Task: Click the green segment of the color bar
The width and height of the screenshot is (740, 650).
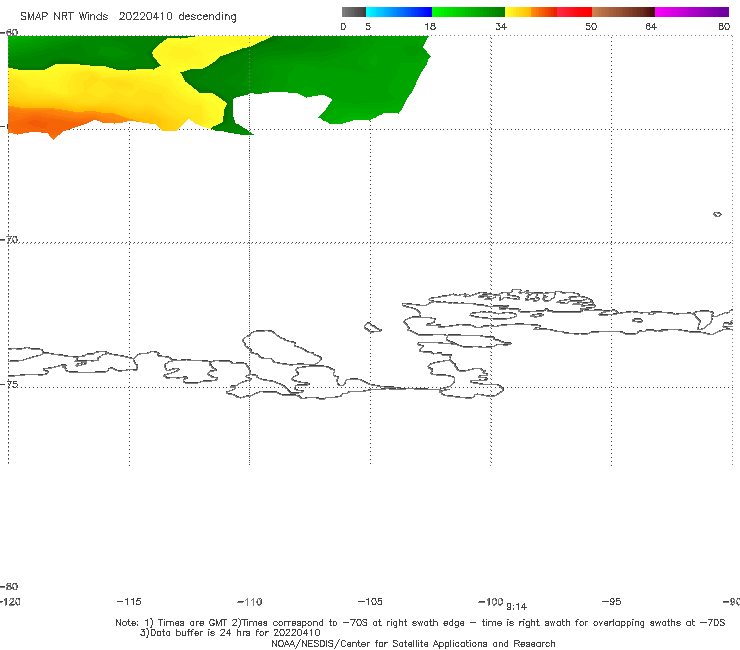Action: coord(468,12)
